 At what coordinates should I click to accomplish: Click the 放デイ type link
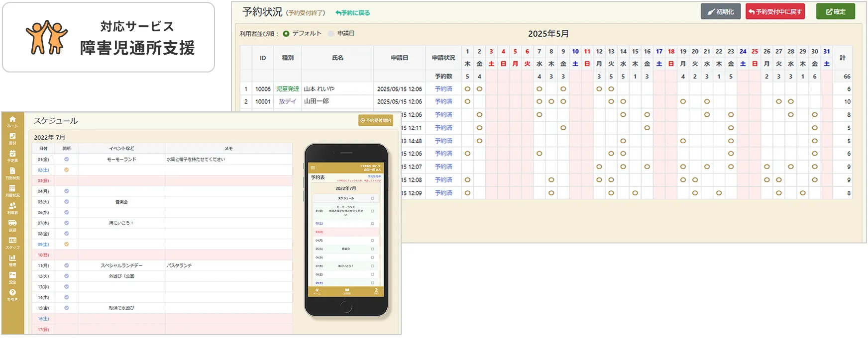pos(288,101)
